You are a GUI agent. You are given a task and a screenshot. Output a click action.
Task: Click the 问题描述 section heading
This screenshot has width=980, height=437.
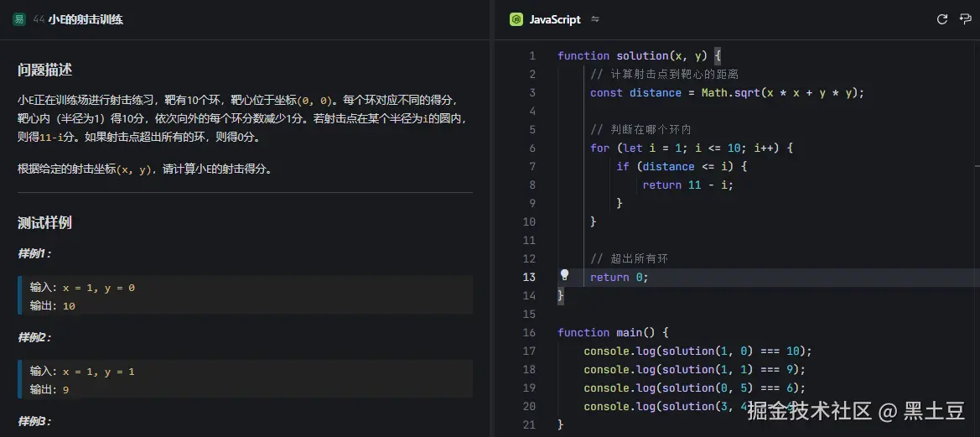pyautogui.click(x=44, y=70)
